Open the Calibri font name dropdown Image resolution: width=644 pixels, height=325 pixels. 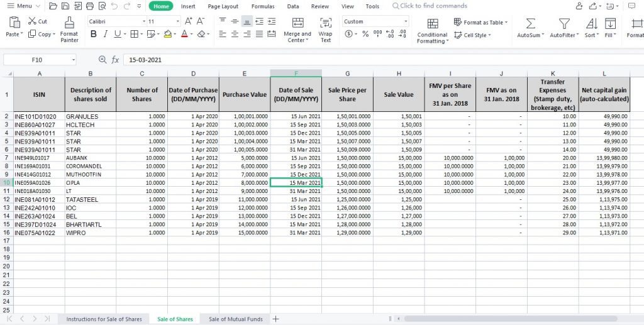144,21
